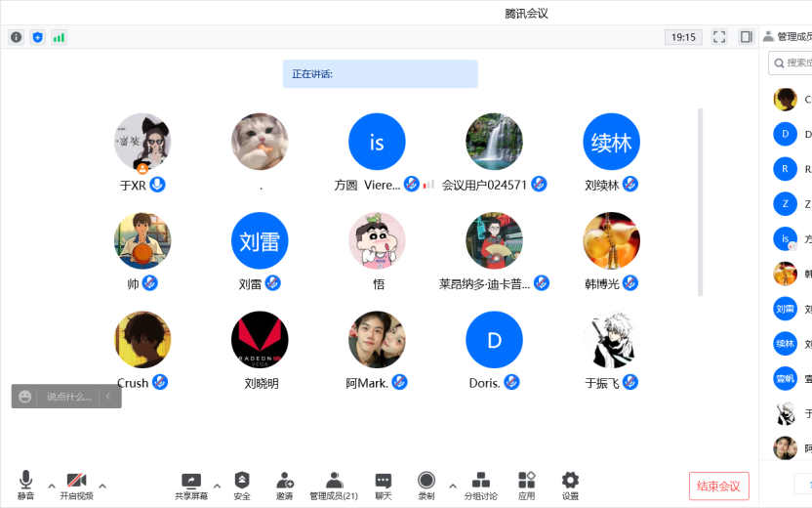
Task: Turn on camera with 开启视频
Action: click(77, 486)
